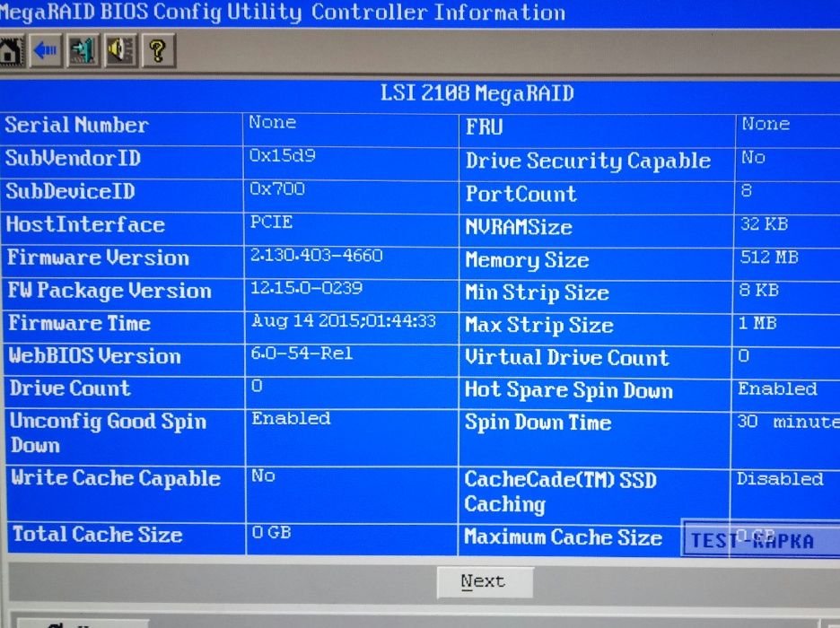This screenshot has height=628, width=840.
Task: Click firmware time Aug 14 2015 value
Action: 344,321
